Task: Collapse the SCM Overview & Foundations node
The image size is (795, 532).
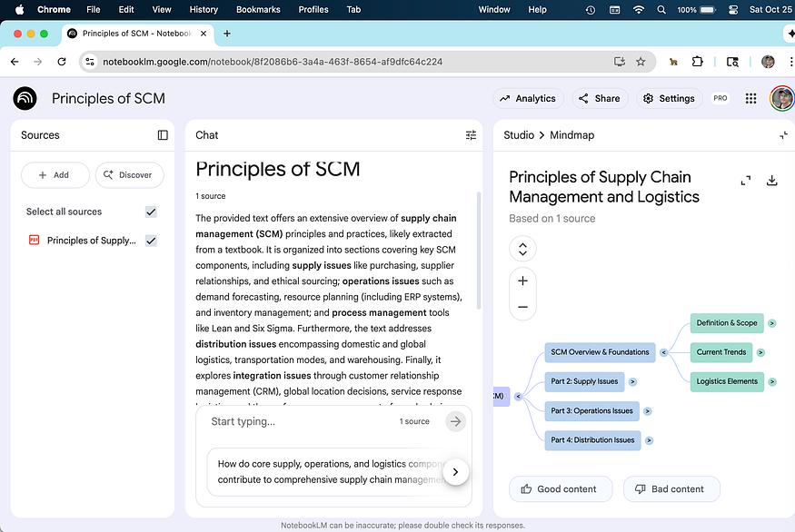Action: tap(664, 352)
